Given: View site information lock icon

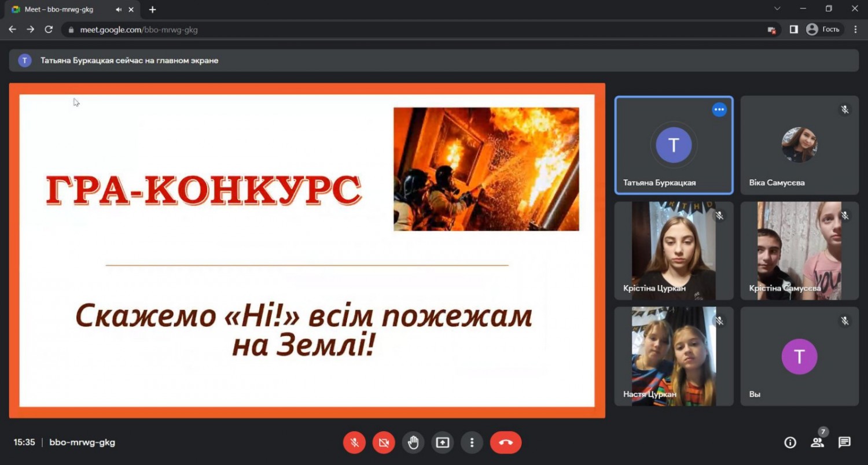Looking at the screenshot, I should 71,29.
